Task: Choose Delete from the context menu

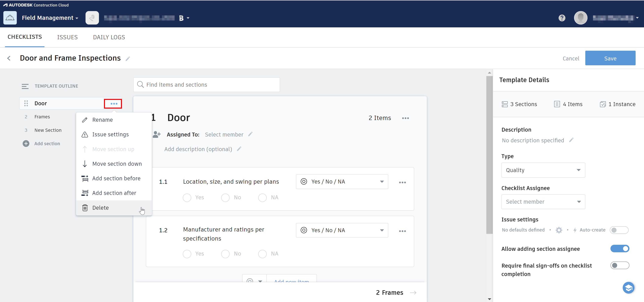Action: tap(100, 208)
